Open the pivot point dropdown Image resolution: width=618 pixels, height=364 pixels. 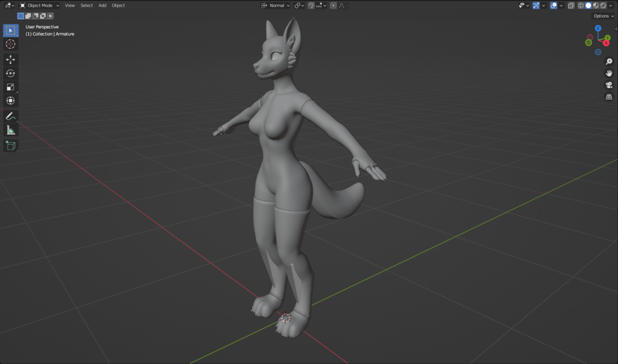click(299, 6)
